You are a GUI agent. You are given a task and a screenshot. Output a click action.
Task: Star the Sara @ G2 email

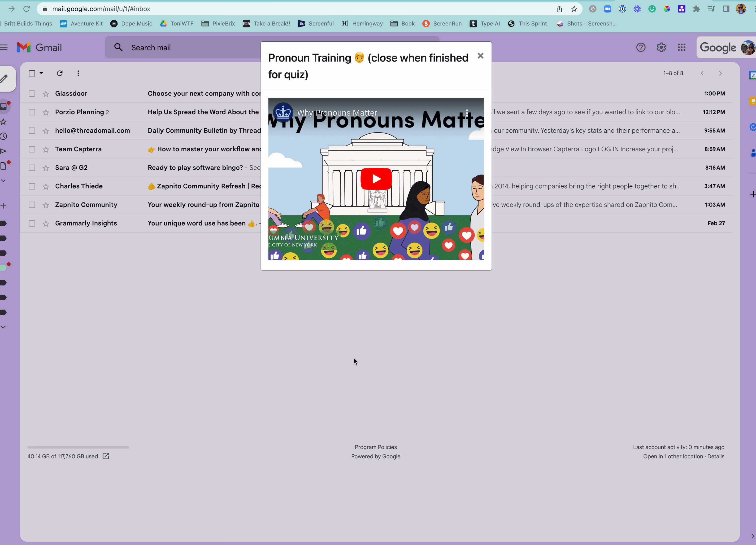click(x=46, y=168)
